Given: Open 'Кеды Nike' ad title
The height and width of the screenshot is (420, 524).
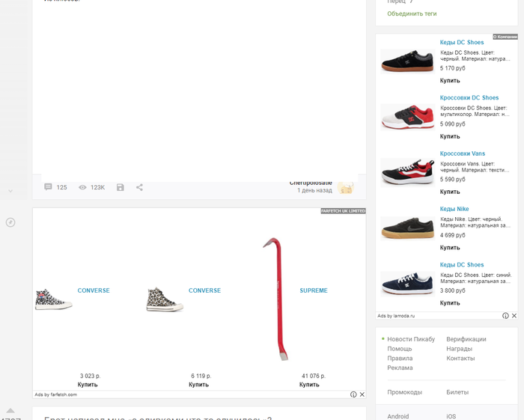Looking at the screenshot, I should [454, 209].
